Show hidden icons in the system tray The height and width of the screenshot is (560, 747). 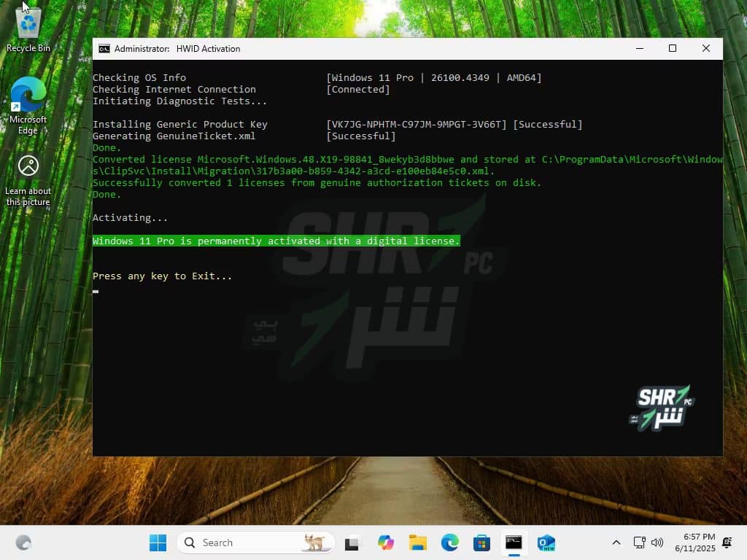pyautogui.click(x=616, y=542)
